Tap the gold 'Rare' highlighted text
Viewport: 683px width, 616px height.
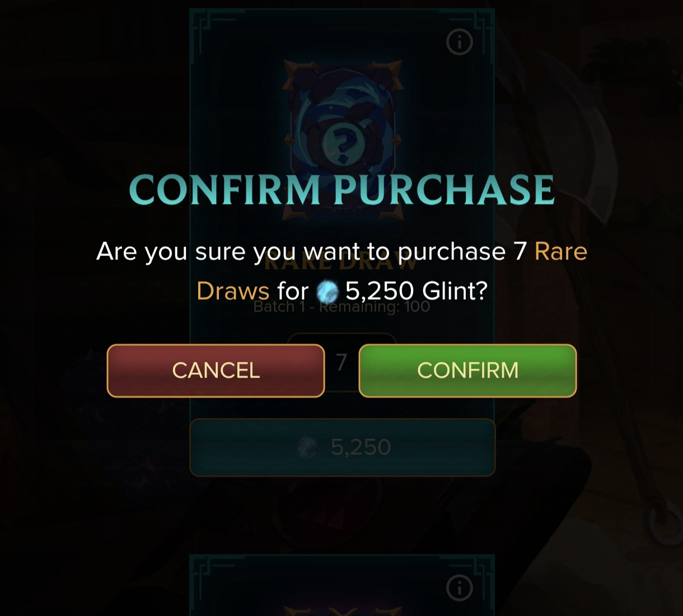coord(560,251)
